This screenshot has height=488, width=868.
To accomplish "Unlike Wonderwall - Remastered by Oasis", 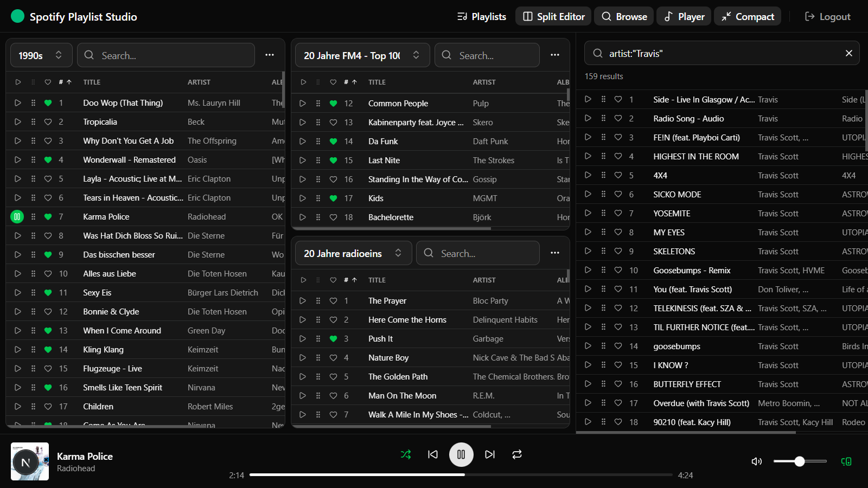I will pyautogui.click(x=48, y=159).
